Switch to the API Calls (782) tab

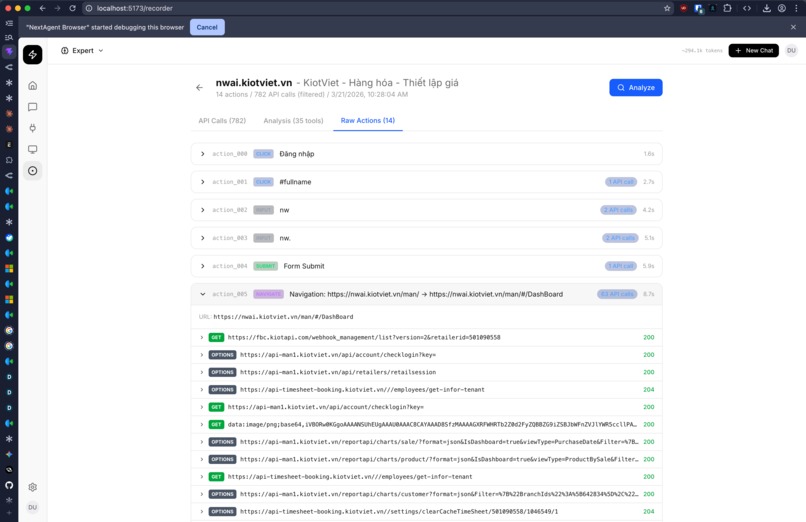(x=222, y=121)
